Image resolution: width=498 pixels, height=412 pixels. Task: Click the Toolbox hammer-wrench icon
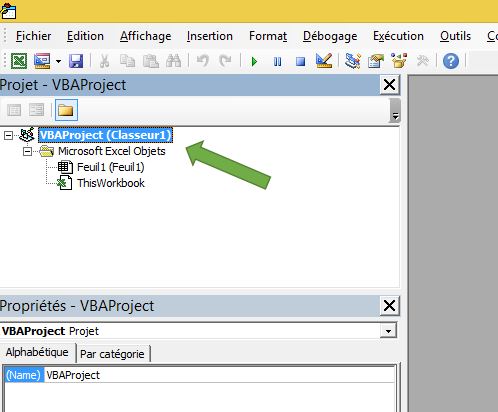[423, 61]
